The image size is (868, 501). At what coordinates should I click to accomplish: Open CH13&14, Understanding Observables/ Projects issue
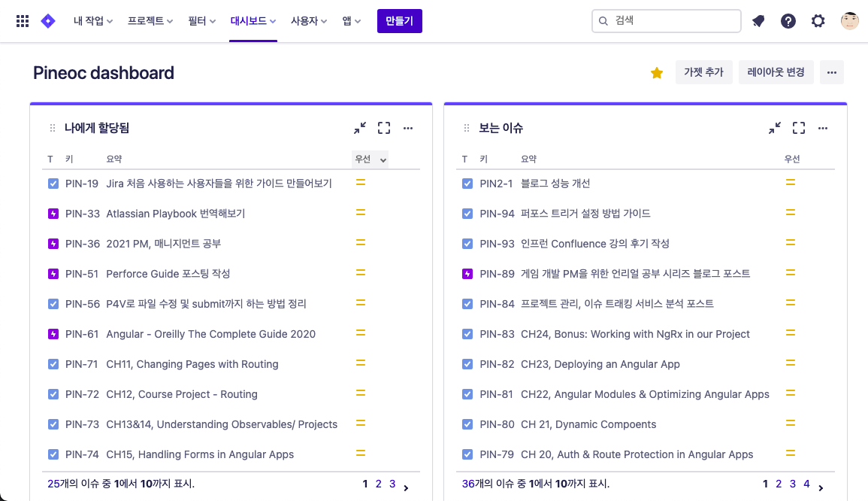222,424
